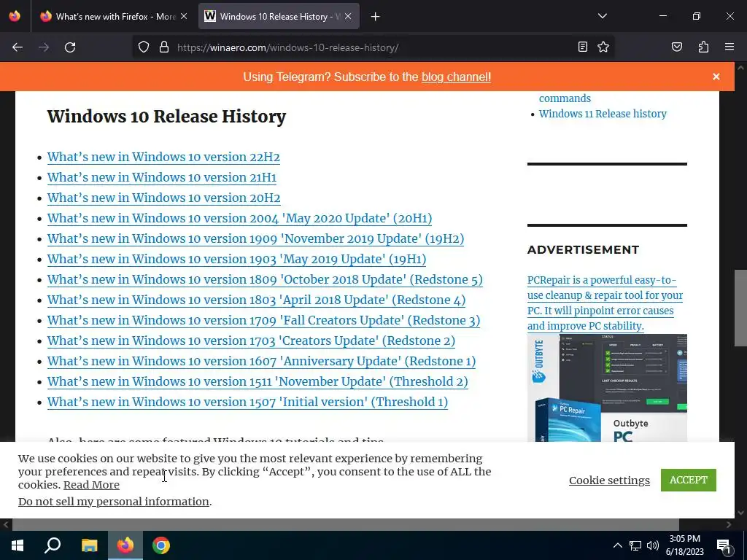
Task: Bookmark this page with the star icon
Action: pyautogui.click(x=603, y=47)
